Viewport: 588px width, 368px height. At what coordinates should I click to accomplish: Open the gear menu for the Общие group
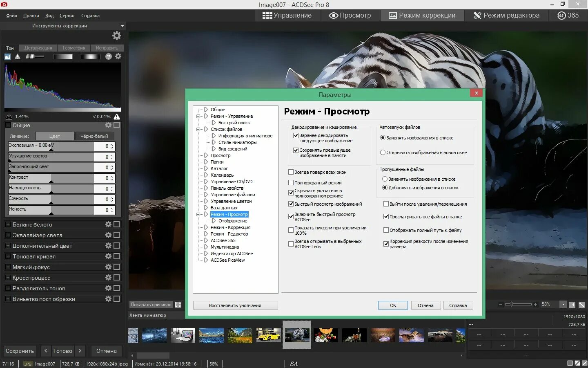click(x=108, y=125)
